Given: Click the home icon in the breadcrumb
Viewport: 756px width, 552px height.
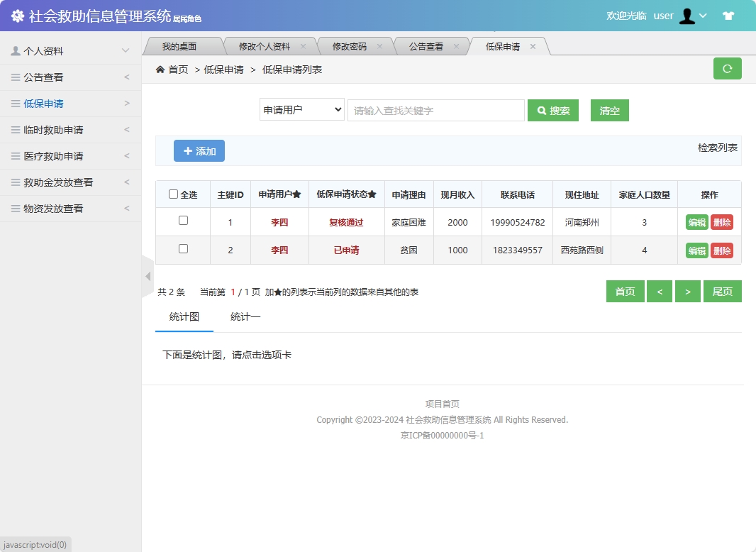Looking at the screenshot, I should tap(160, 67).
